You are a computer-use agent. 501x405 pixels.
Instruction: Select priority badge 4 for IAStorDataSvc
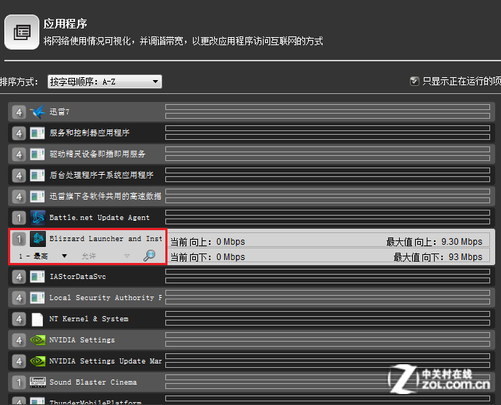tap(19, 277)
